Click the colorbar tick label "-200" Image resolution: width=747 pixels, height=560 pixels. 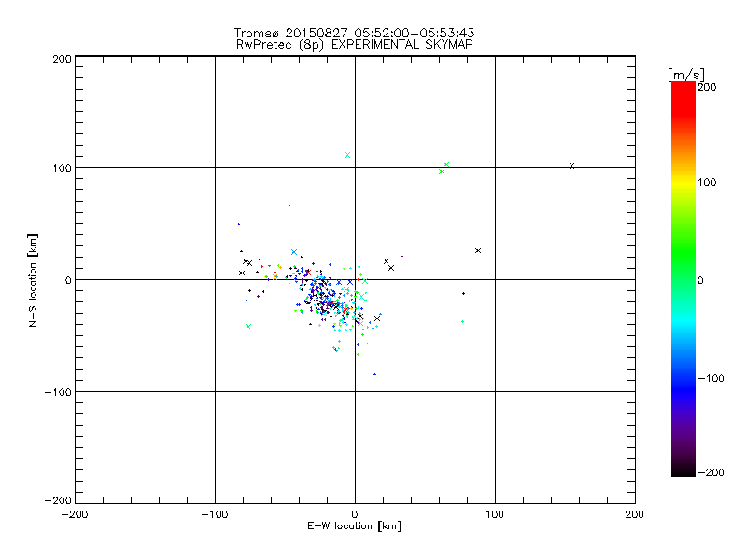pyautogui.click(x=711, y=472)
